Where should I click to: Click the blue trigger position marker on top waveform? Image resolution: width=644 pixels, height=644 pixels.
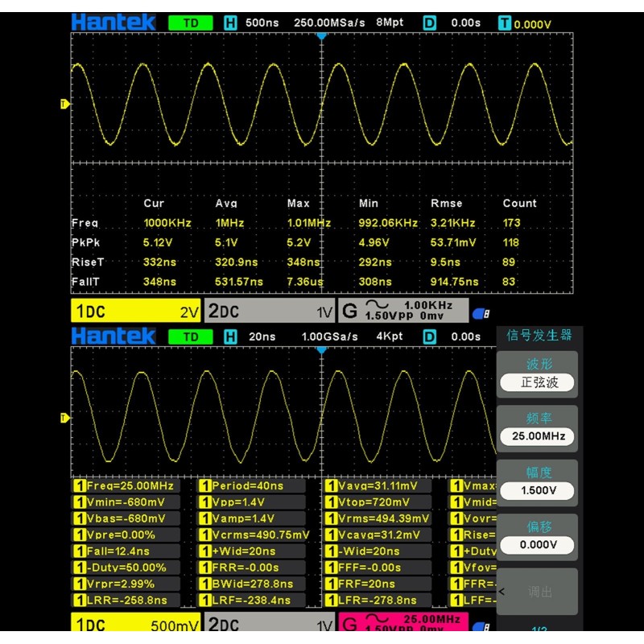[322, 36]
